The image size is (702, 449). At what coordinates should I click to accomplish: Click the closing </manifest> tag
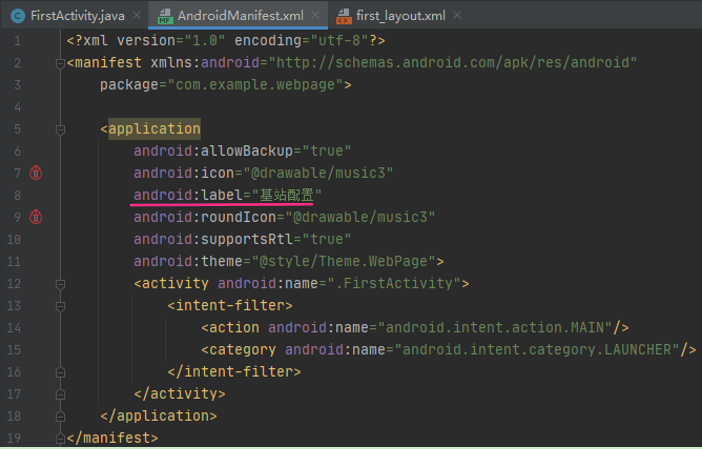(x=112, y=438)
